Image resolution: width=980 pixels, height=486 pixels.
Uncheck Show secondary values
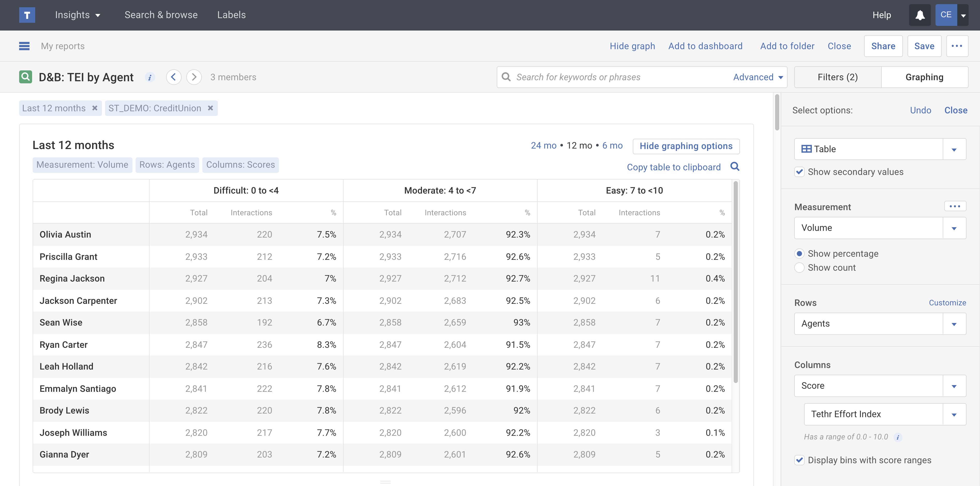(x=799, y=172)
